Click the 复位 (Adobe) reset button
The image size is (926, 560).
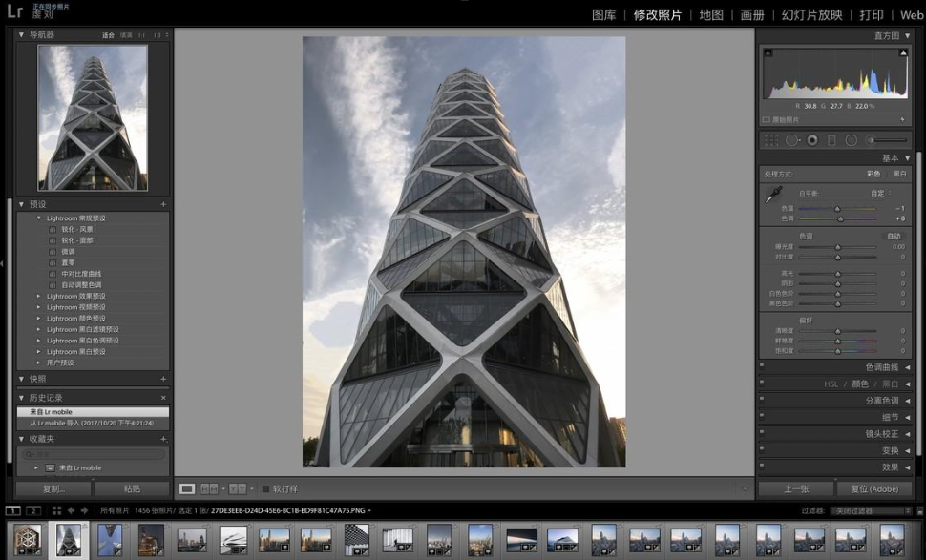pyautogui.click(x=874, y=488)
